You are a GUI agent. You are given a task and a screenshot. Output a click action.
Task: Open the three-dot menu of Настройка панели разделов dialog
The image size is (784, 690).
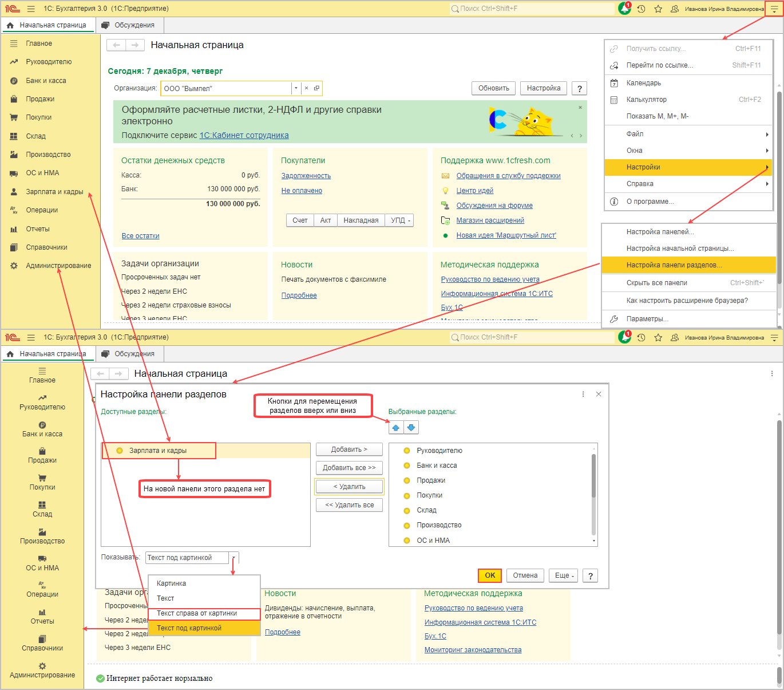coord(583,394)
